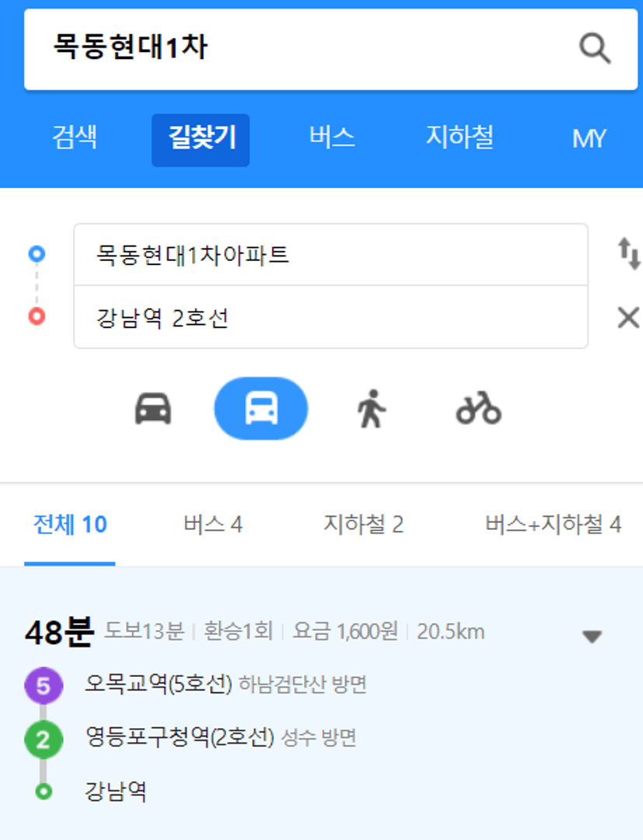Click the 도보13분 walking info
The image size is (643, 840).
click(144, 631)
